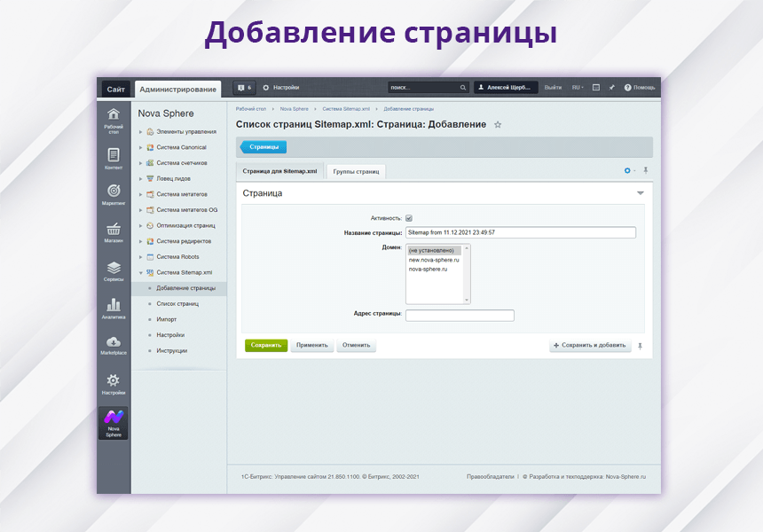The image size is (763, 532).
Task: Open the RU language dropdown
Action: tap(577, 88)
